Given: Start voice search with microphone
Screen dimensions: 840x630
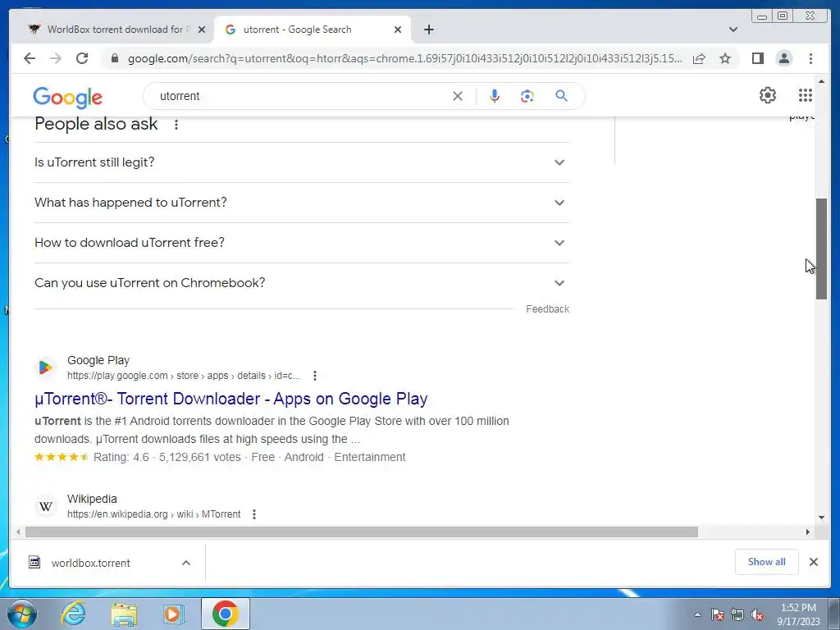Looking at the screenshot, I should point(495,96).
